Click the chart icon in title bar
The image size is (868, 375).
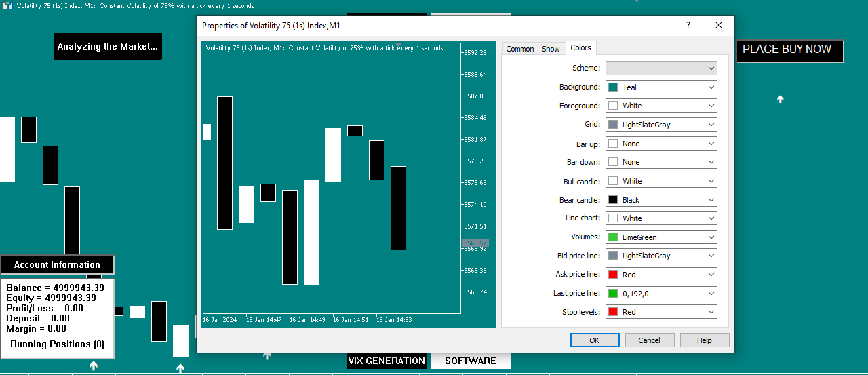tap(7, 5)
